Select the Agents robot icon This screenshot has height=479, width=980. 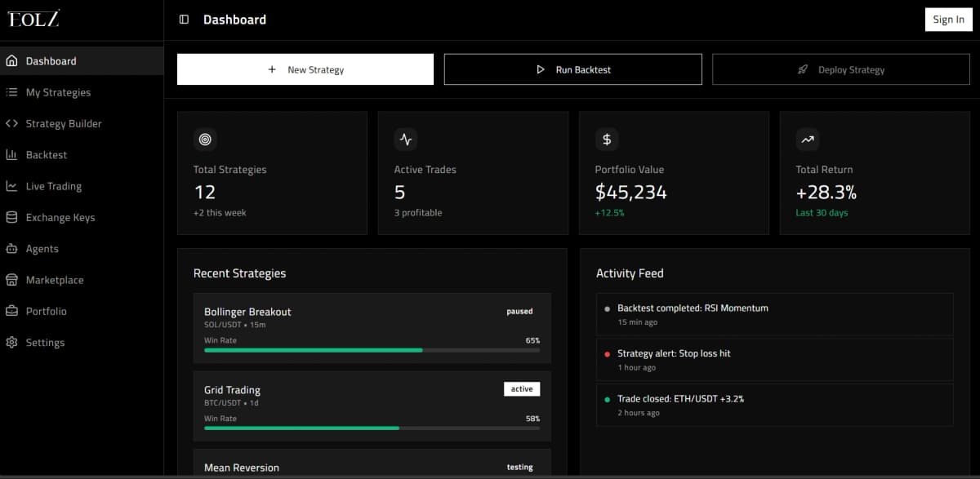tap(11, 249)
